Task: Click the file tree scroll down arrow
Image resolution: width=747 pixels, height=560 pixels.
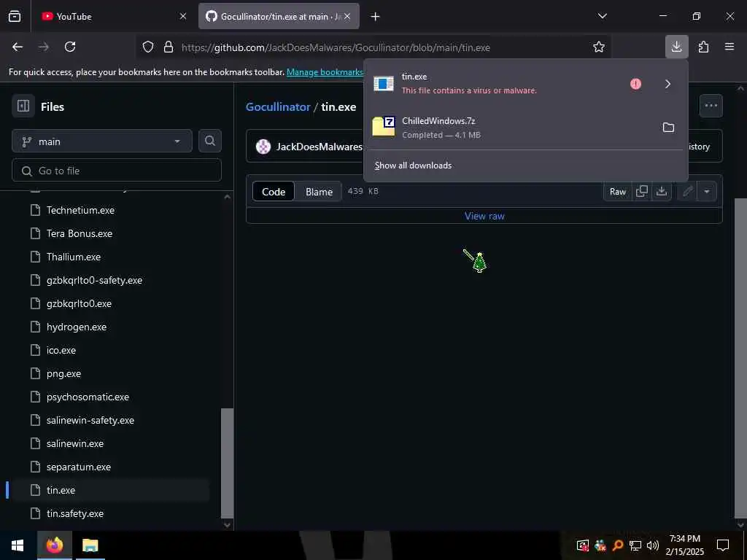Action: (228, 525)
